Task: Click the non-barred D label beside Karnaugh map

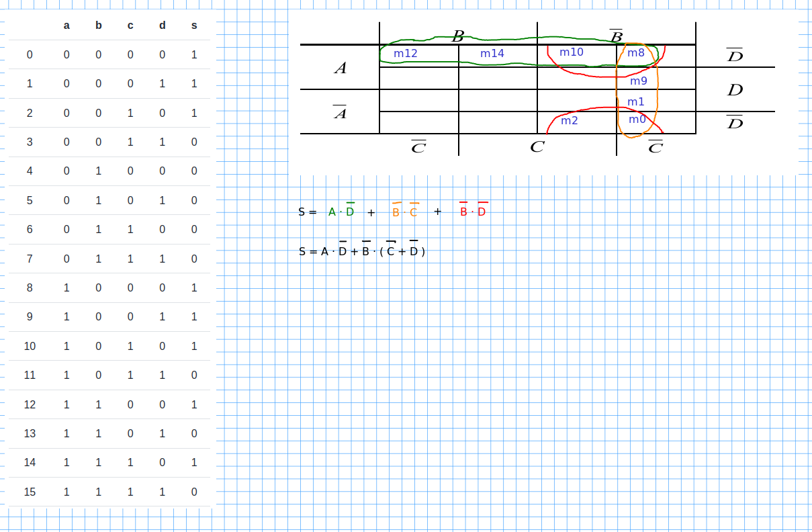Action: click(735, 90)
